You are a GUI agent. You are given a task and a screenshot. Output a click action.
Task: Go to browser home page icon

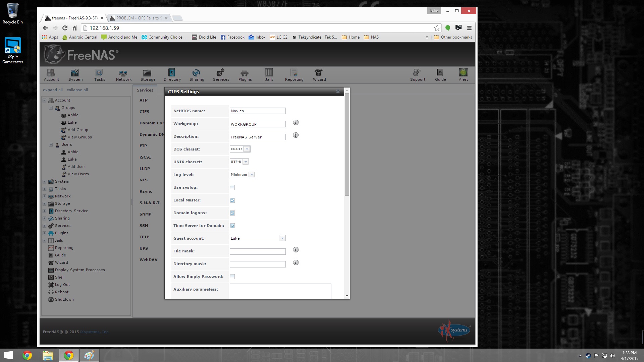[74, 28]
